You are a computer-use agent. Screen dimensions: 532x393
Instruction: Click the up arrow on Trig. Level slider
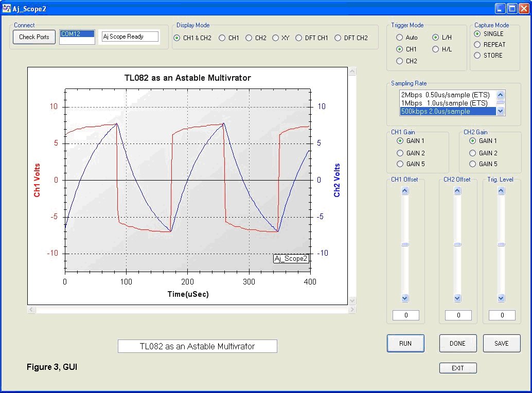(x=501, y=190)
